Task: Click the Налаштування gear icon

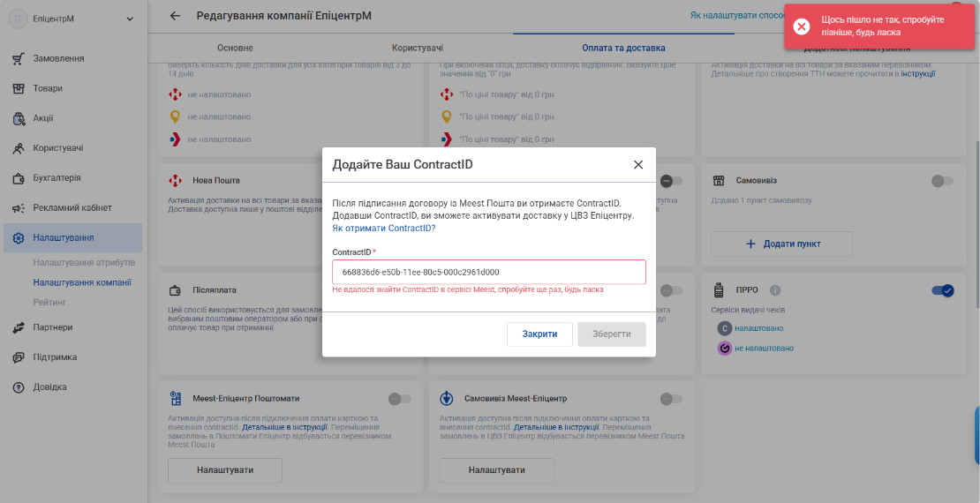Action: pos(19,238)
